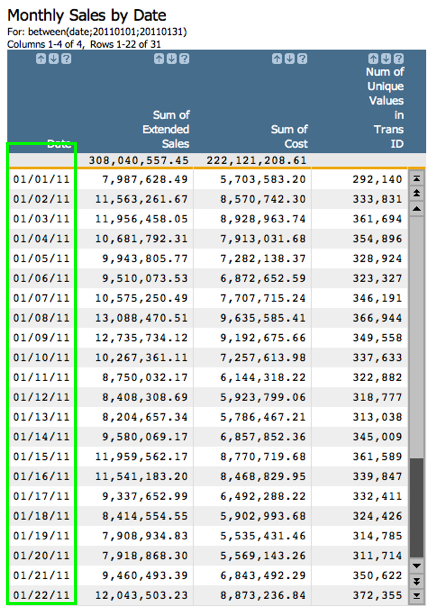
Task: Click cost value 8,468,829.95
Action: pos(263,477)
